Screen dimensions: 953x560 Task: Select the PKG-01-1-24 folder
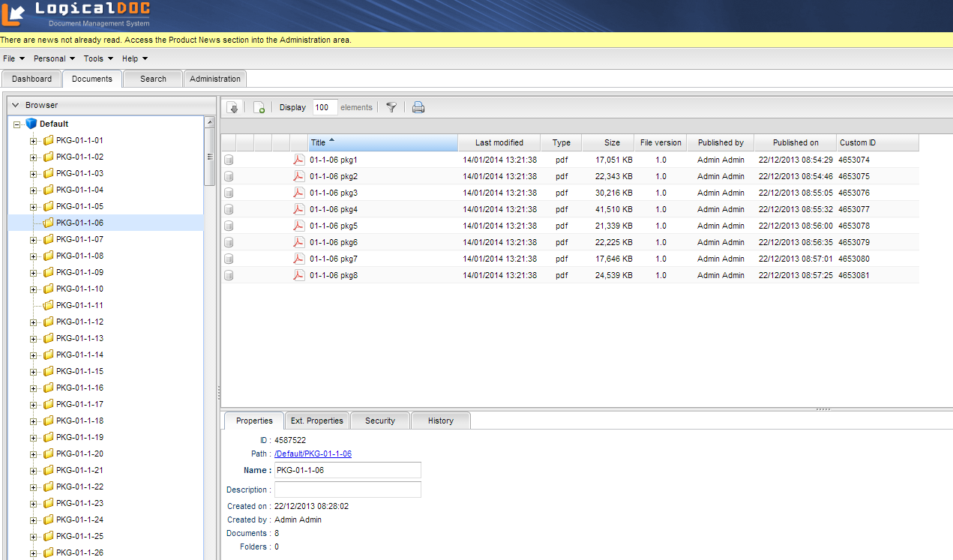(79, 520)
